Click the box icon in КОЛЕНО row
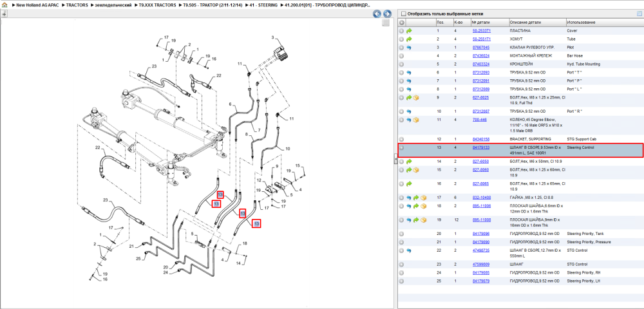 (416, 120)
